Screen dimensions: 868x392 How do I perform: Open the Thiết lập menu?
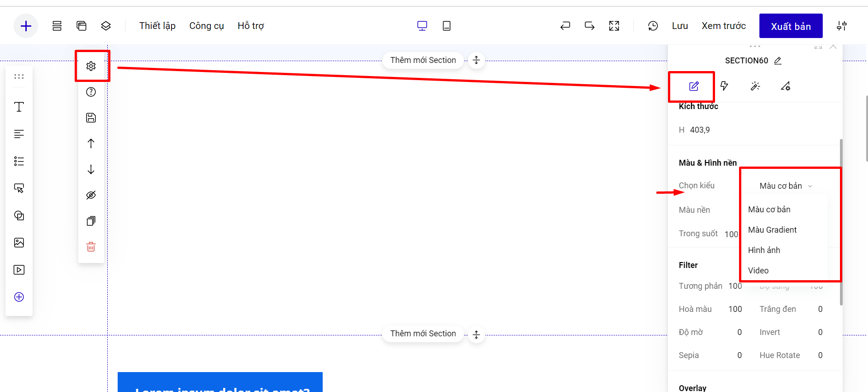(157, 26)
